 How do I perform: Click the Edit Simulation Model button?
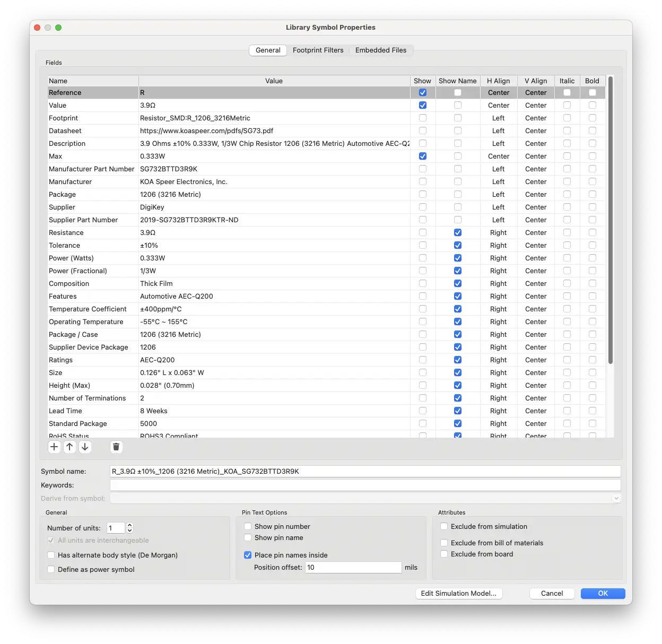coord(458,593)
